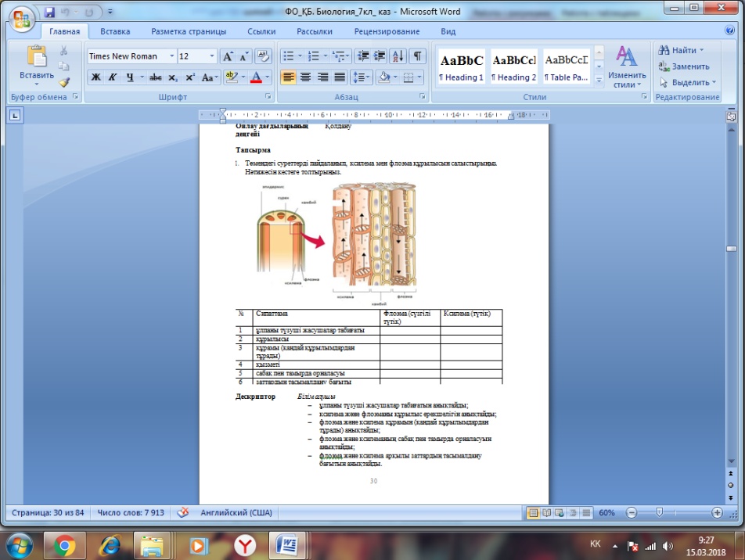Open Разметка страницы tab
The width and height of the screenshot is (745, 560).
[x=189, y=31]
